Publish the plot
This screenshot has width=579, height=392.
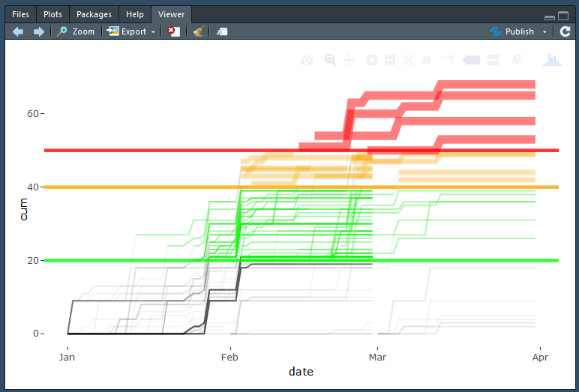tap(511, 31)
